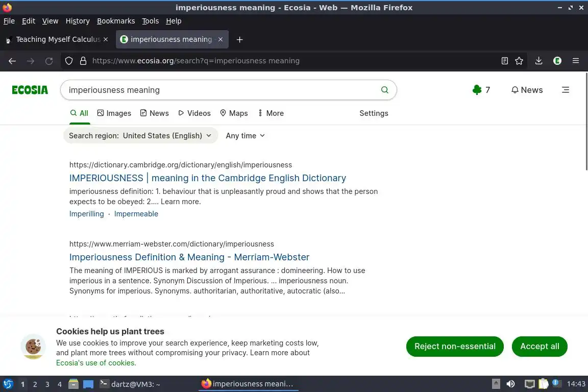
Task: Toggle reader view icon in address bar
Action: pyautogui.click(x=505, y=61)
